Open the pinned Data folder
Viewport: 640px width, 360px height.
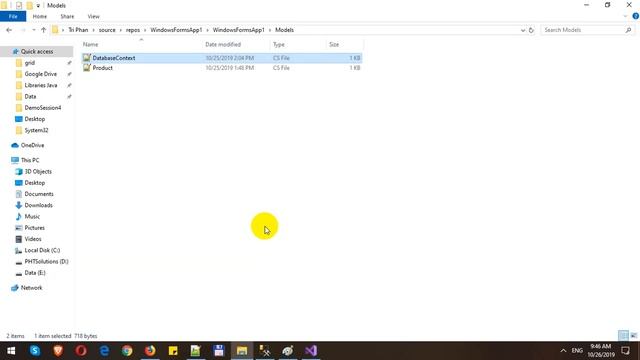(30, 96)
